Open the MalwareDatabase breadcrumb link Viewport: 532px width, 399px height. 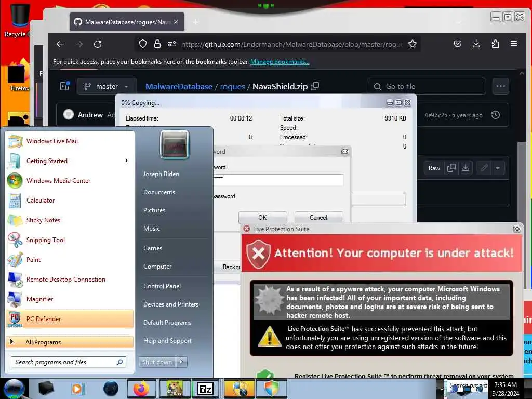(x=179, y=87)
